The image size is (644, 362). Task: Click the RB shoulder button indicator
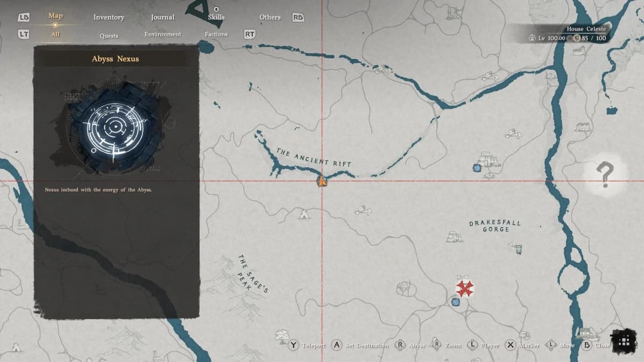click(x=298, y=17)
